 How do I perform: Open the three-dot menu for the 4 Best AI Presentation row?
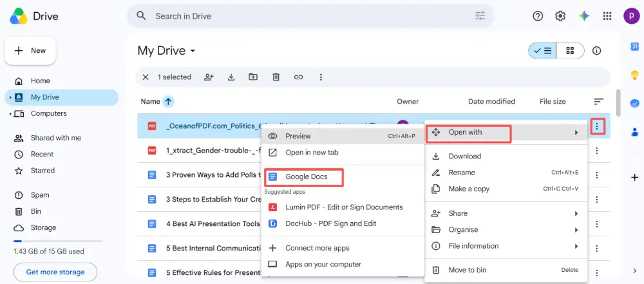(597, 224)
